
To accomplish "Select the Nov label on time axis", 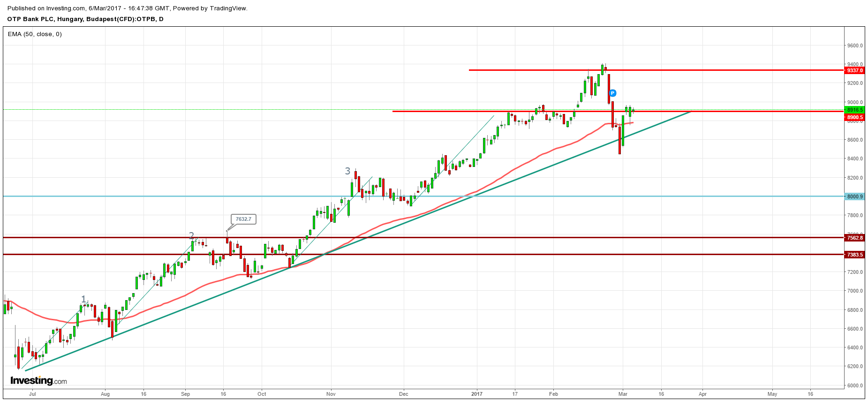I will [331, 394].
